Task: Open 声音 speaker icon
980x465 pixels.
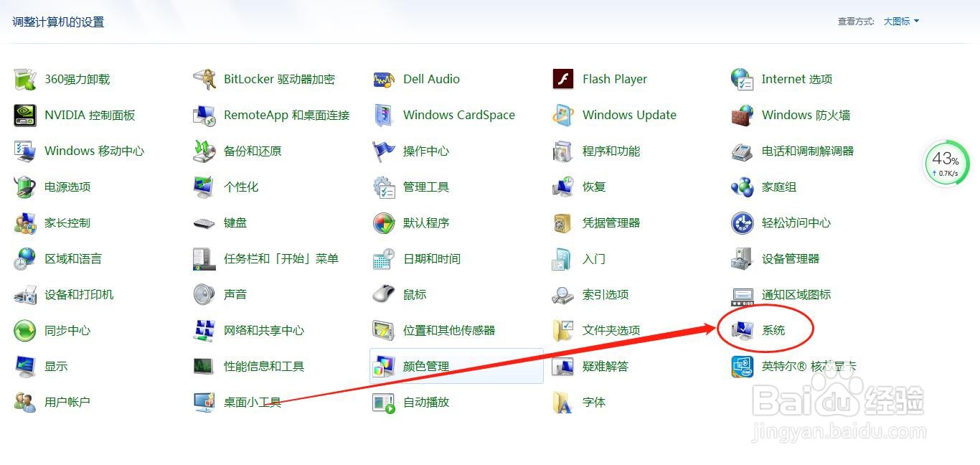Action: pyautogui.click(x=204, y=294)
